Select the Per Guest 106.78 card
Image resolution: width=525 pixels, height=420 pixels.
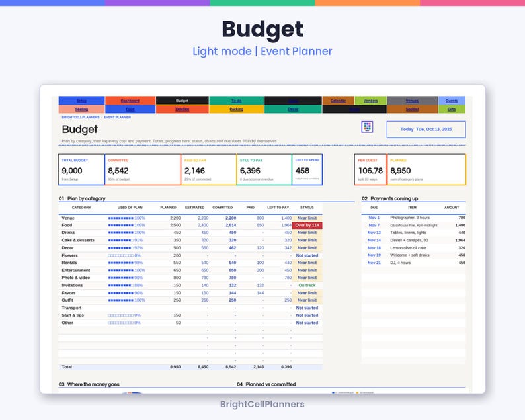370,169
